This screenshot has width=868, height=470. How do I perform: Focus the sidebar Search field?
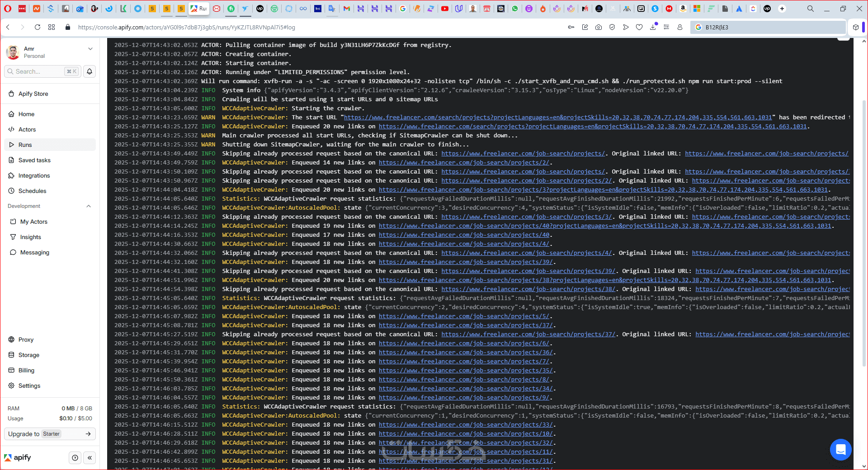click(x=42, y=71)
